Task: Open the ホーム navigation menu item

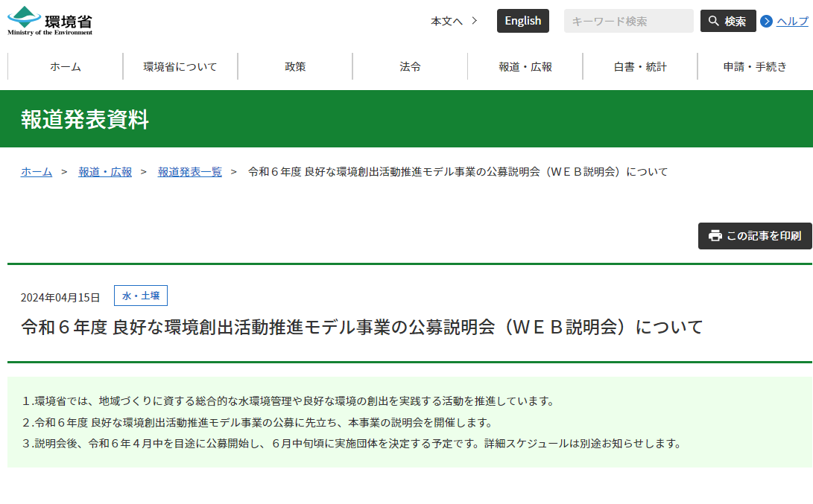Action: tap(66, 66)
